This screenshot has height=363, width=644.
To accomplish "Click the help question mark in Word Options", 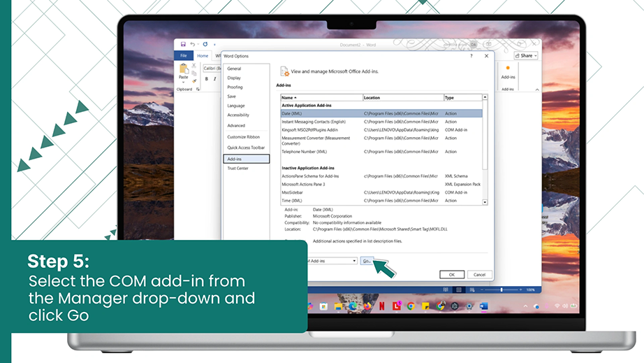I will 471,56.
